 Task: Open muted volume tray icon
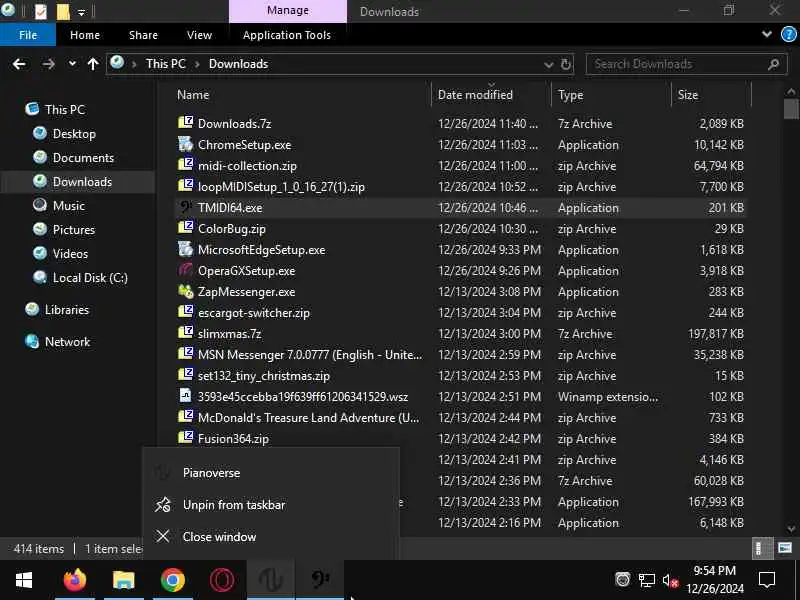pos(670,580)
